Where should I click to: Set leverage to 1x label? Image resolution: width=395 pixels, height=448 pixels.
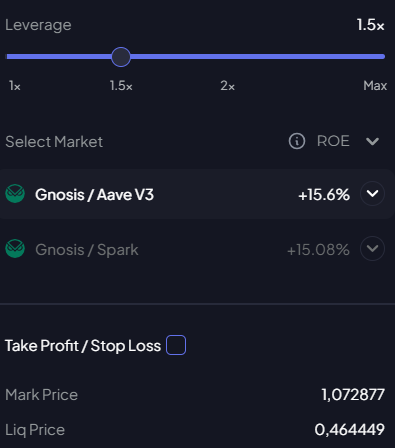15,86
